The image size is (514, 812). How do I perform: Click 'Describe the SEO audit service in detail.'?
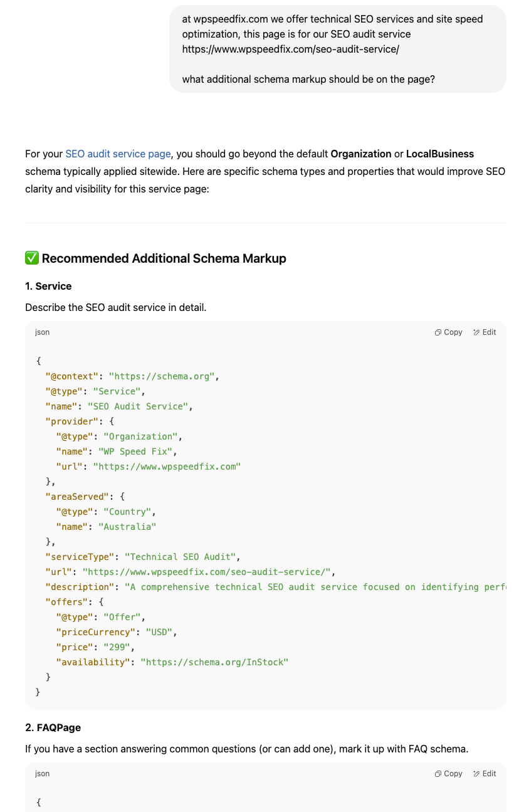116,307
